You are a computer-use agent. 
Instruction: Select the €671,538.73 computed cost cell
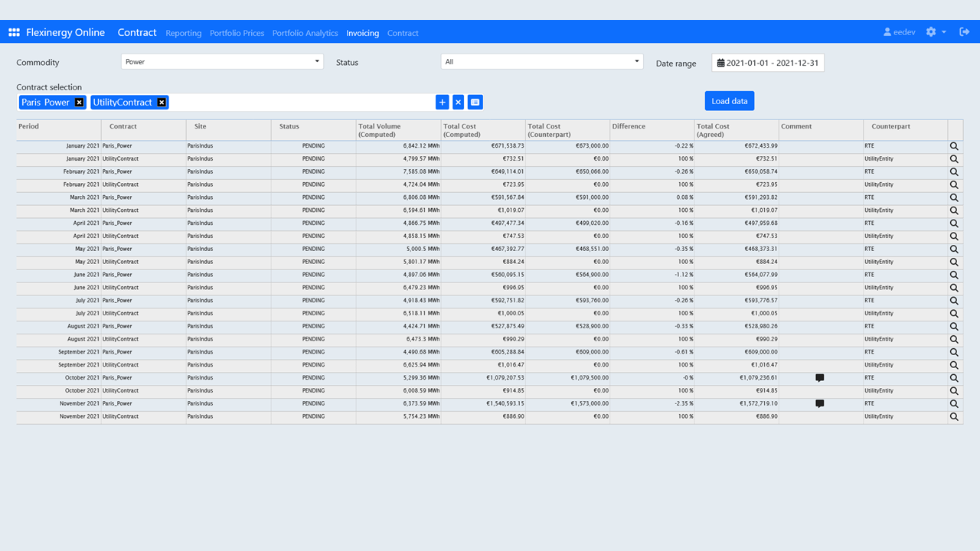click(x=483, y=146)
